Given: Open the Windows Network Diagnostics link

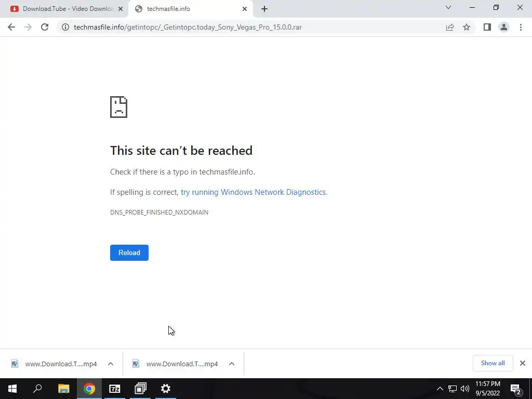Looking at the screenshot, I should click(254, 192).
